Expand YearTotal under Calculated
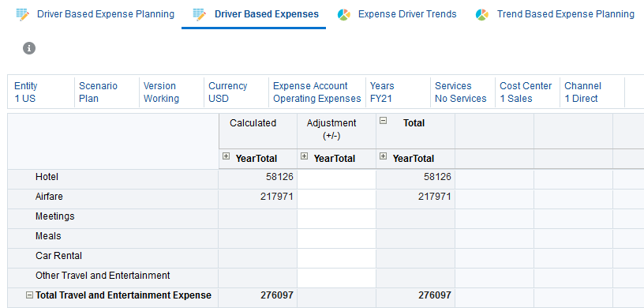Viewport: 644px width, 308px height. tap(226, 156)
